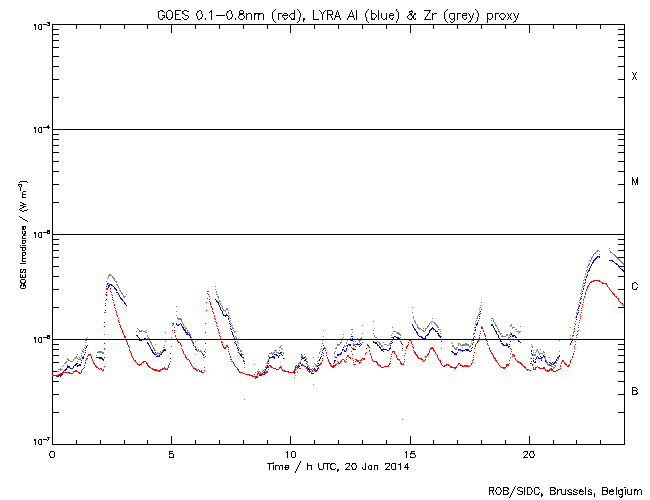Click the red GOES curve peak near hour 23

click(596, 281)
